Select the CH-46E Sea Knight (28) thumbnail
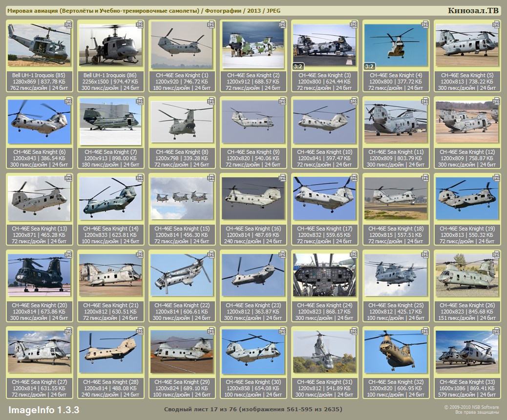 [110, 352]
